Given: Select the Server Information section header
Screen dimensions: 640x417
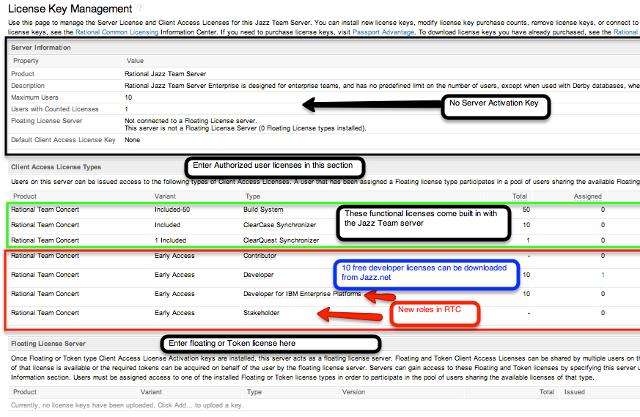Looking at the screenshot, I should (x=41, y=48).
